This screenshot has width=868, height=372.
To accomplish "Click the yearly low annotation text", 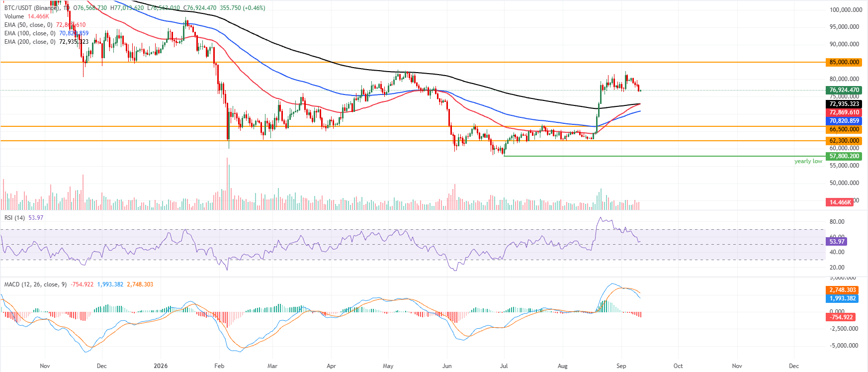I will 808,161.
